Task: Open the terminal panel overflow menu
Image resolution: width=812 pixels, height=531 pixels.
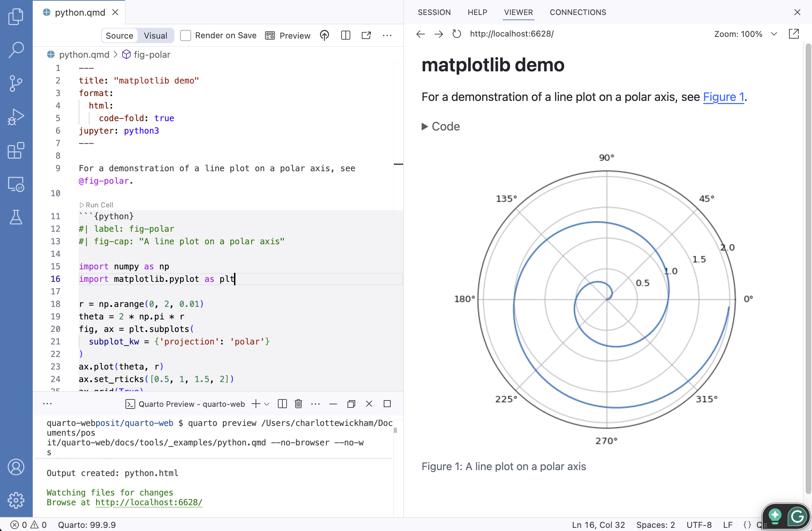Action: 47,404
